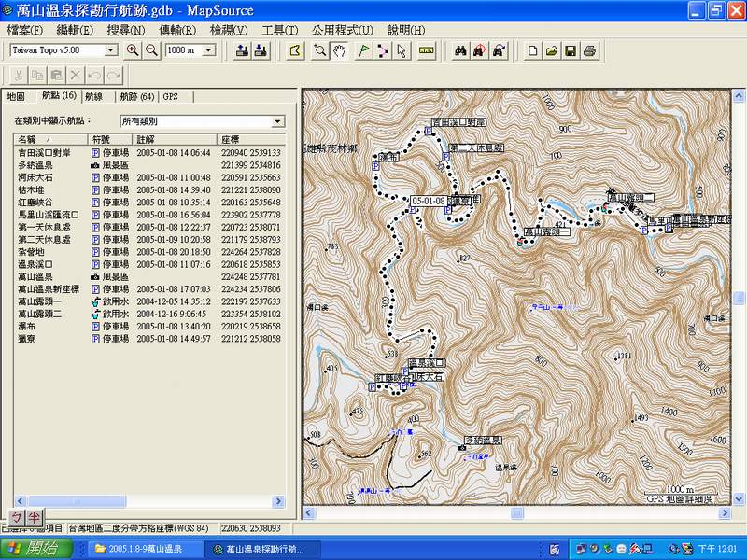Image resolution: width=747 pixels, height=560 pixels.
Task: Click the map's vertical scrollbar thumb
Action: 739,298
